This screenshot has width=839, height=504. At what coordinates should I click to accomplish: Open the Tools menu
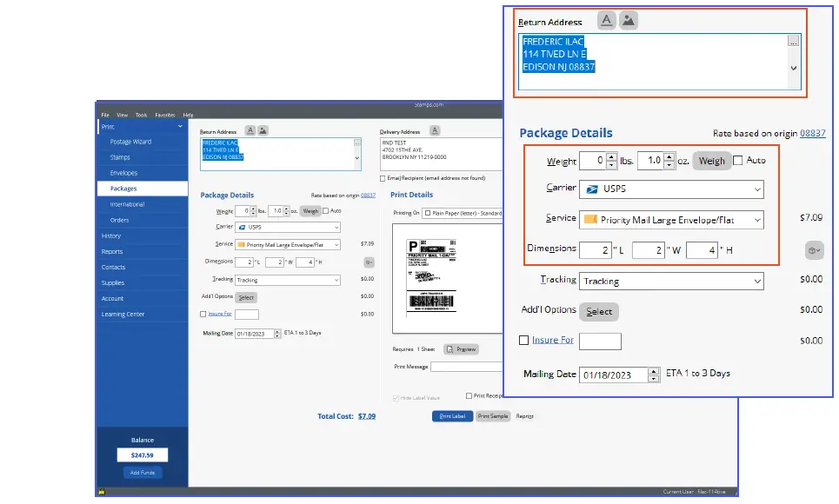coord(141,115)
